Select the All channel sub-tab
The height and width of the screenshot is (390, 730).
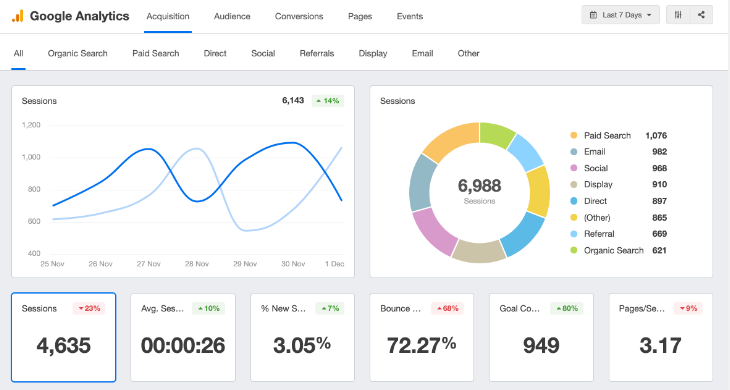tap(18, 54)
